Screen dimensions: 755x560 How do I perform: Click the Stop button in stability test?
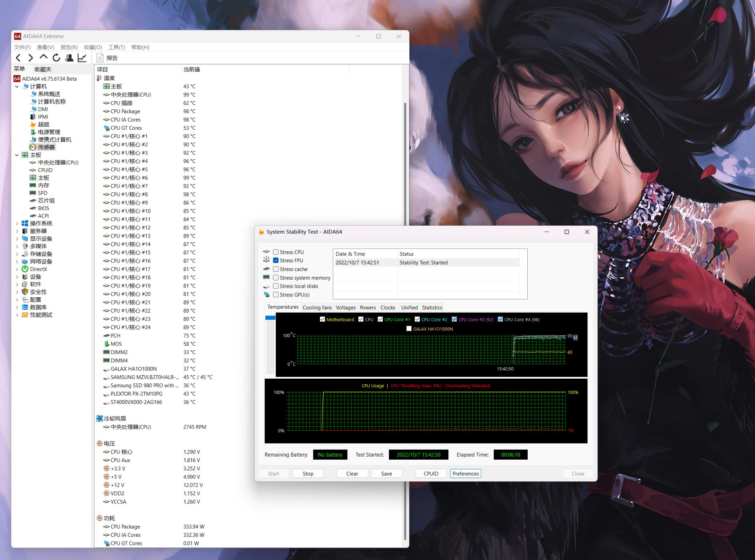(x=308, y=473)
